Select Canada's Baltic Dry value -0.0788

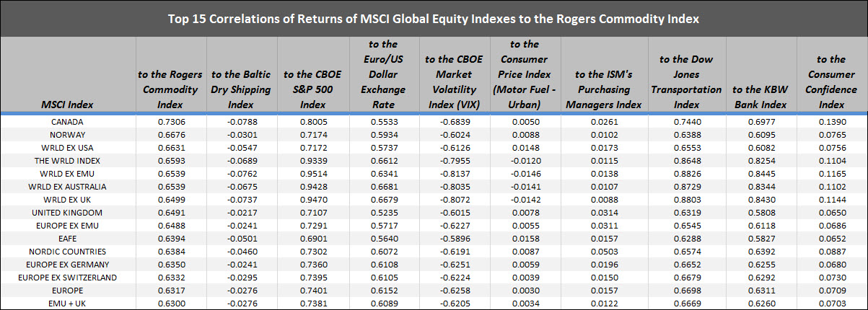(x=241, y=122)
